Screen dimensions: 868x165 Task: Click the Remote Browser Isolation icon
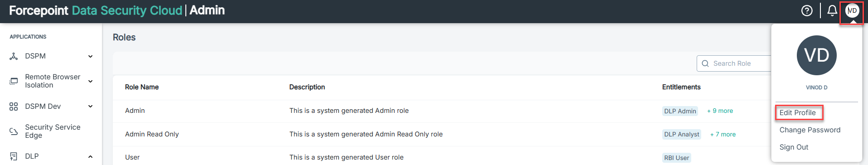pos(14,81)
